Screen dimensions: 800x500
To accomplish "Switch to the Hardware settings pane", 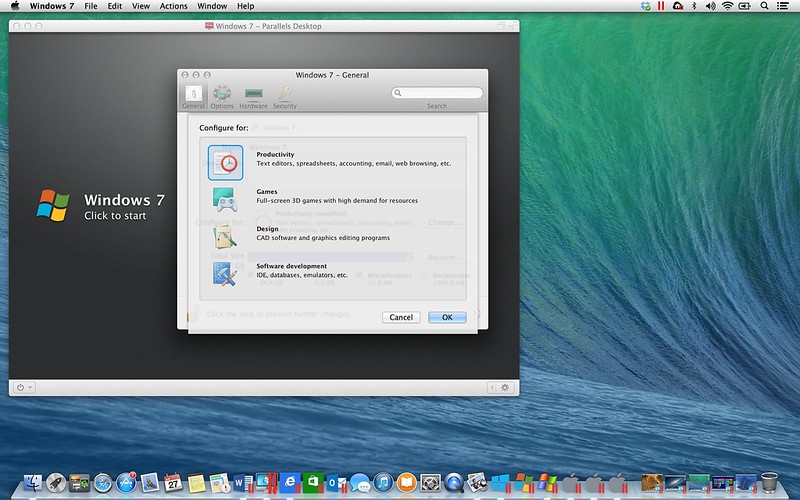I will click(x=253, y=96).
